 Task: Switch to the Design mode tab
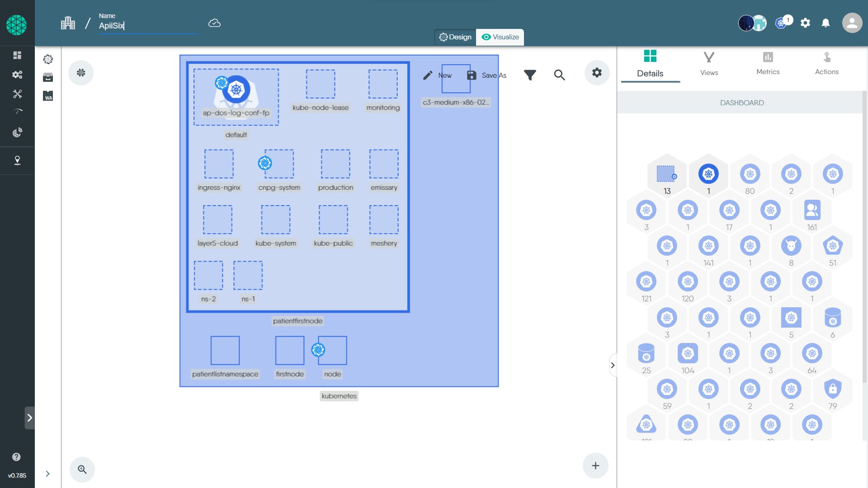(x=455, y=37)
